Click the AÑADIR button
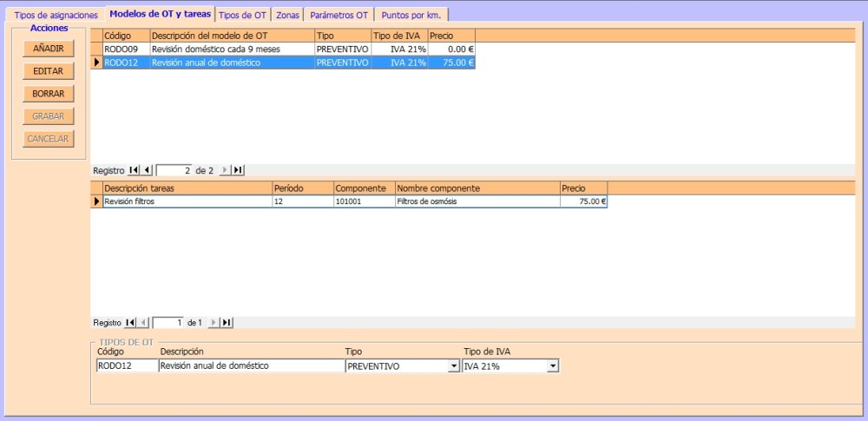Viewport: 868px width, 421px height. 49,49
